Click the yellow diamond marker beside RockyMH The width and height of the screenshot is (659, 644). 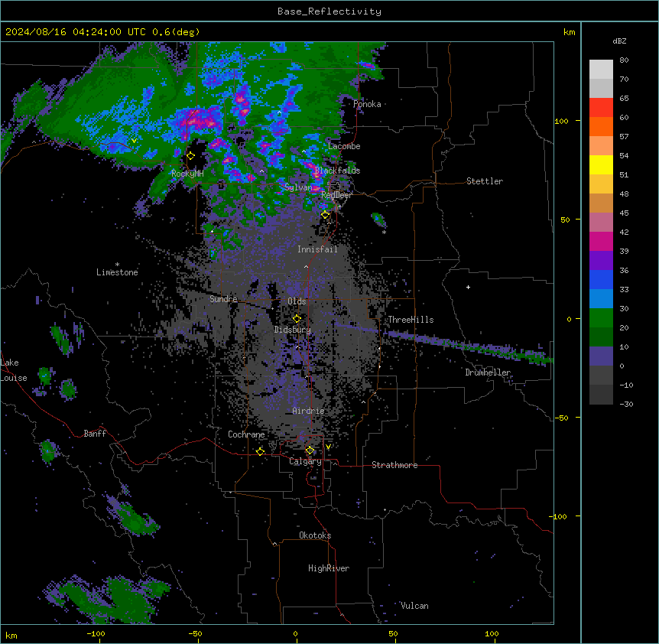(x=191, y=156)
